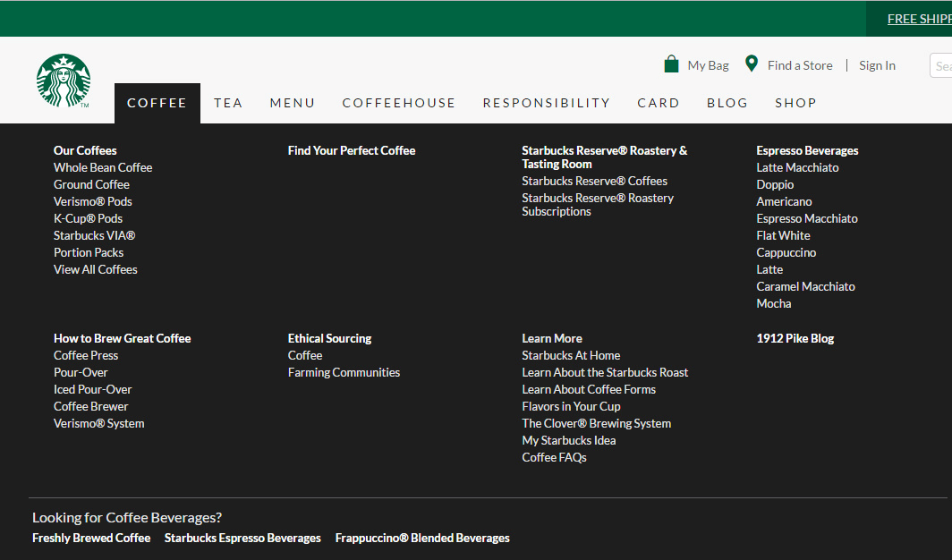Click Starbucks Espresso Beverages link
952x560 pixels.
[x=242, y=539]
